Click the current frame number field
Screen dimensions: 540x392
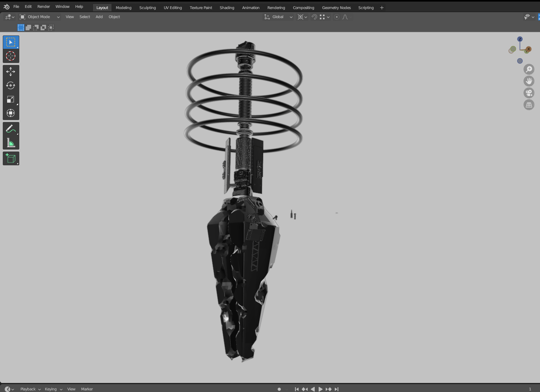coord(530,389)
